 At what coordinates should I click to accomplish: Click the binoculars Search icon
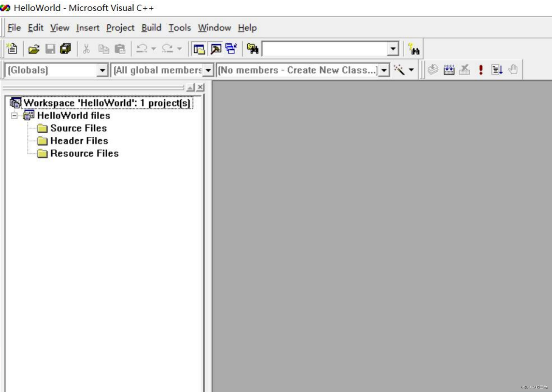point(414,49)
